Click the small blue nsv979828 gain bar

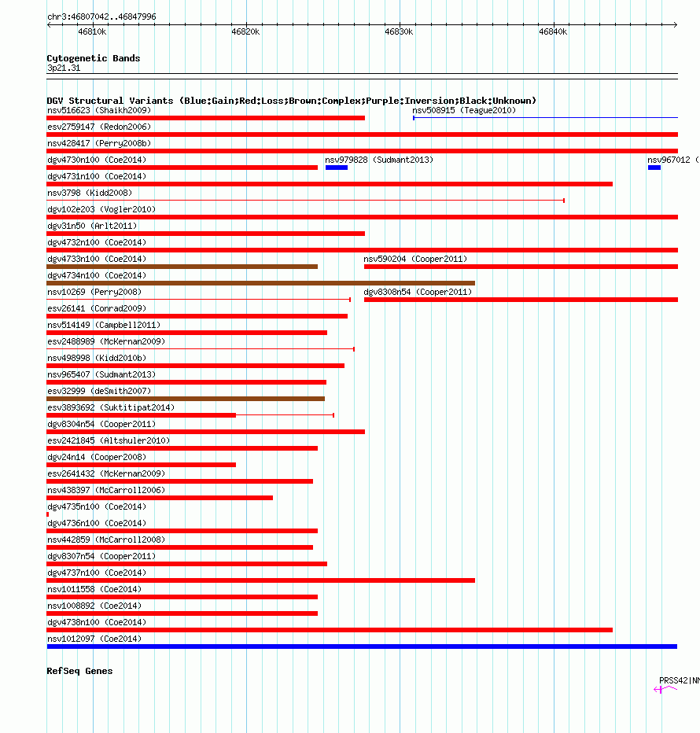337,168
